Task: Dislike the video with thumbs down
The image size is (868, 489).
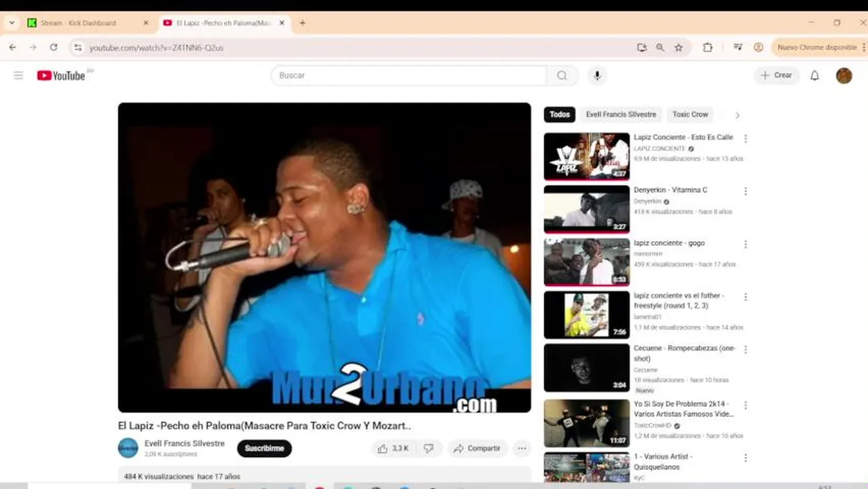Action: tap(429, 448)
